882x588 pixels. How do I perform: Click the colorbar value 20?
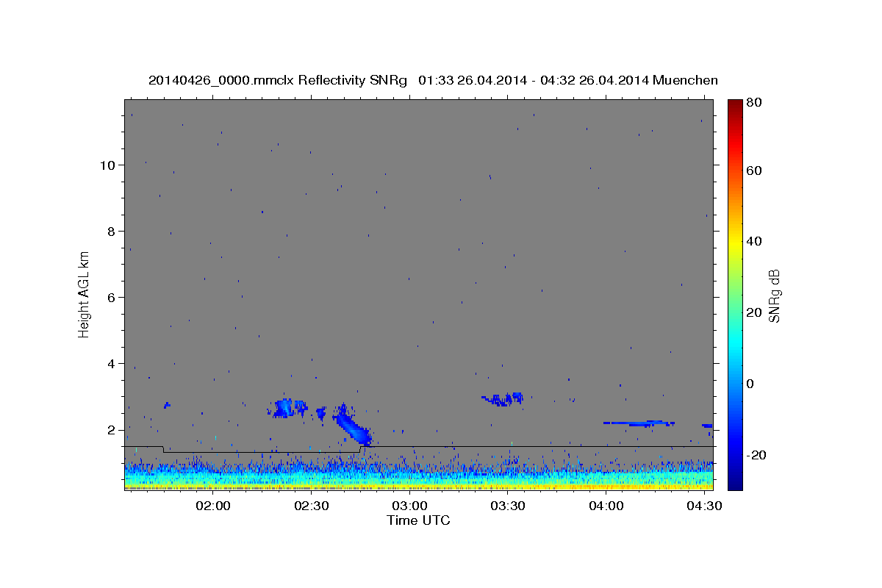[x=753, y=312]
